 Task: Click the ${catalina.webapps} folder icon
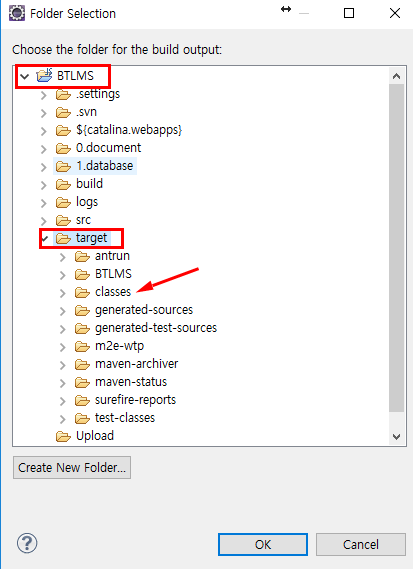64,131
